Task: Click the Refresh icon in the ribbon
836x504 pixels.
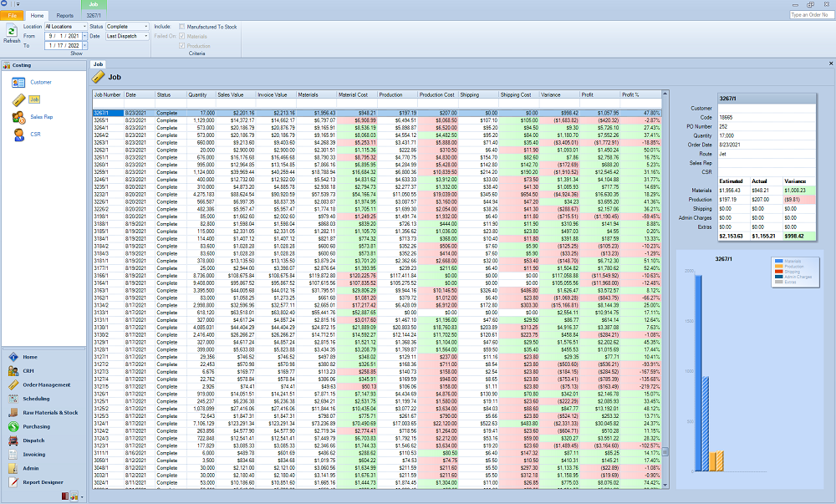Action: pos(11,31)
